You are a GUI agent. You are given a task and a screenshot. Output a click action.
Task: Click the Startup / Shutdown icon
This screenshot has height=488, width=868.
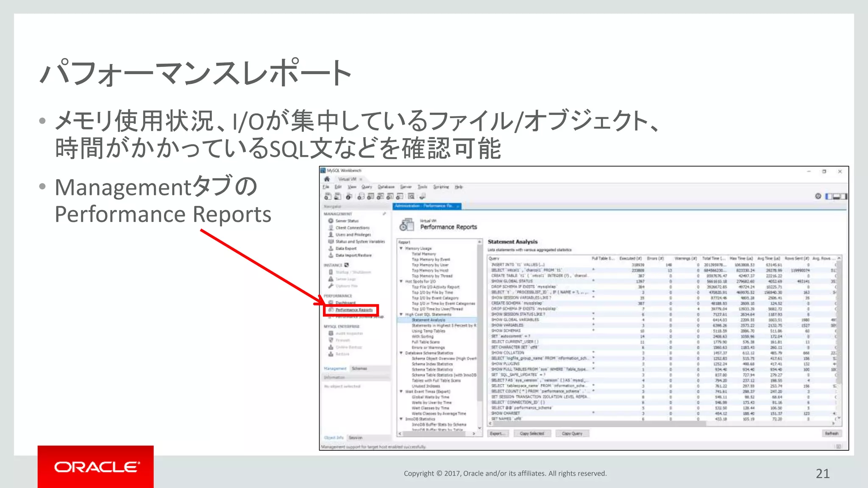point(331,272)
